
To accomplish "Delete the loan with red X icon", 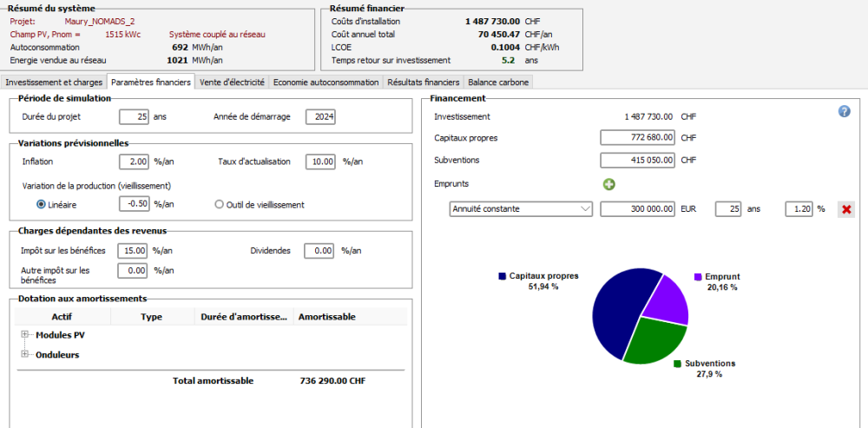I will 845,209.
